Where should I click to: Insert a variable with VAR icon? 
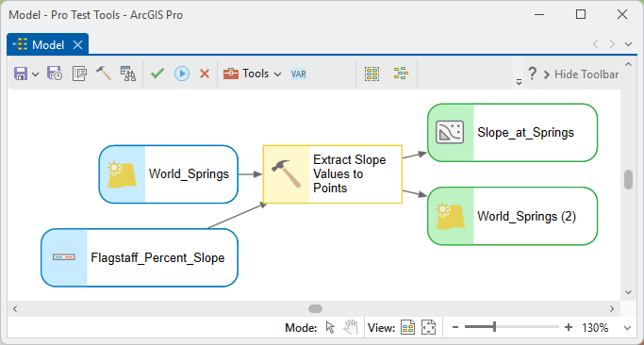[x=299, y=74]
